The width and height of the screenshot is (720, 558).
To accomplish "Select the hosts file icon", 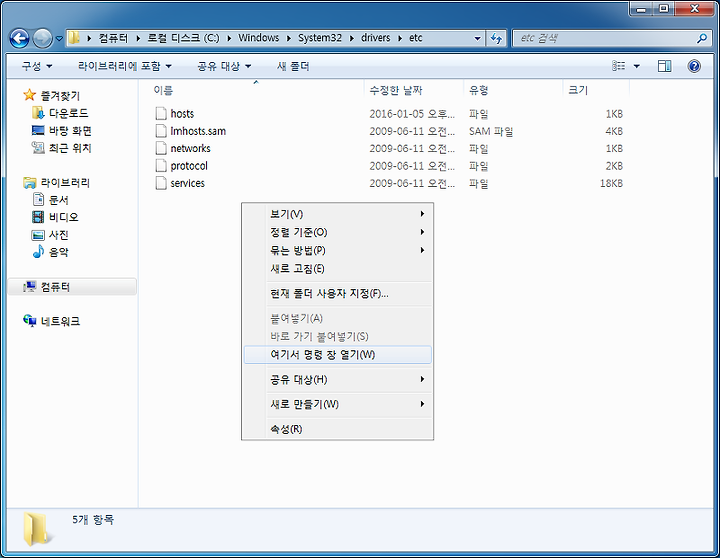I will coord(161,113).
